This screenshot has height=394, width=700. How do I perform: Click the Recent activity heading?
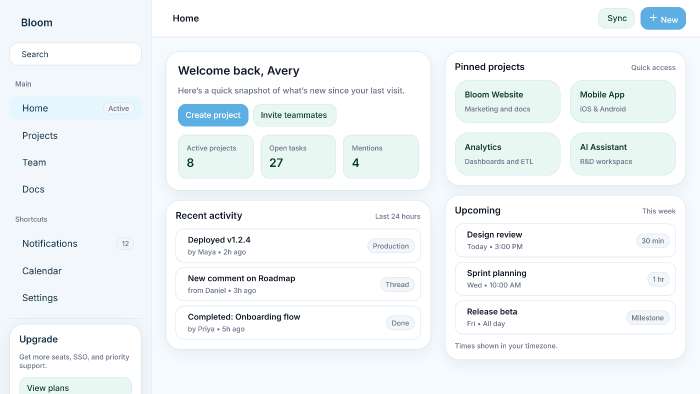pyautogui.click(x=208, y=216)
